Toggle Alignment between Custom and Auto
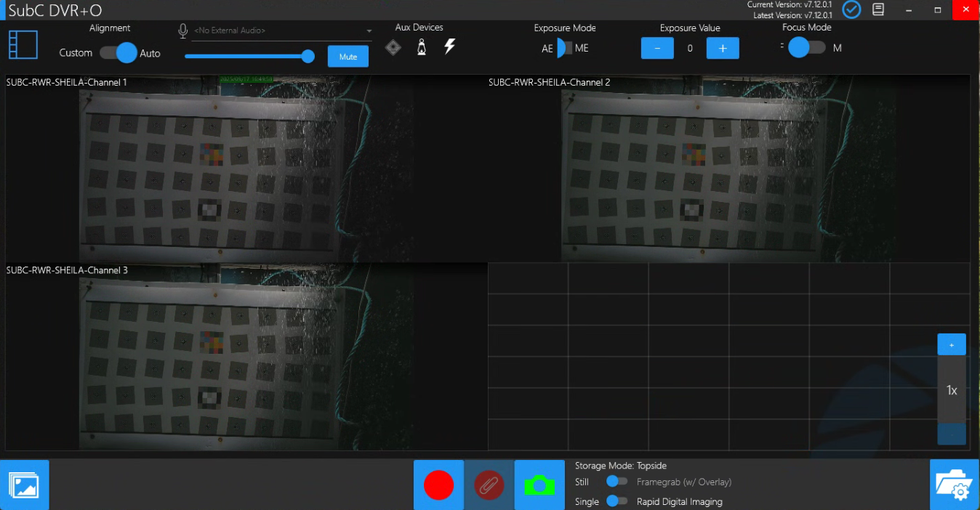 pos(119,53)
